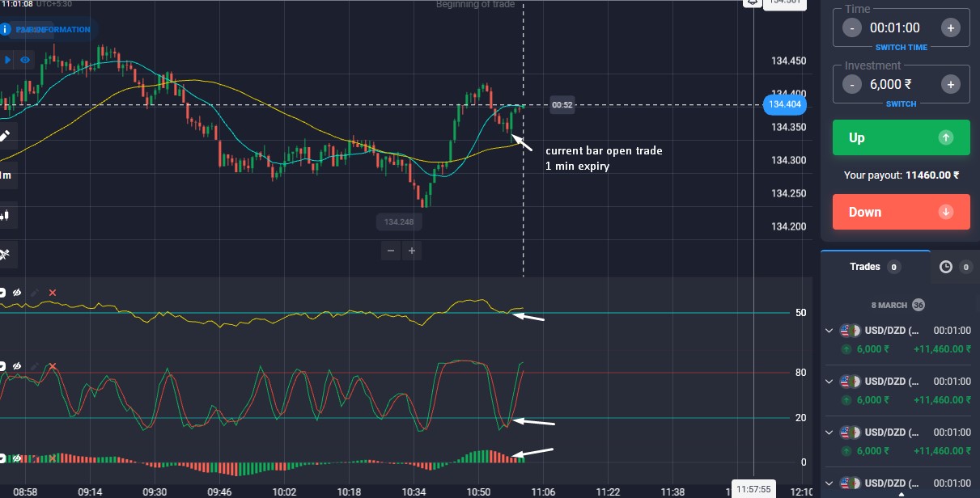
Task: Click the 8 MARCH date header
Action: coord(889,305)
